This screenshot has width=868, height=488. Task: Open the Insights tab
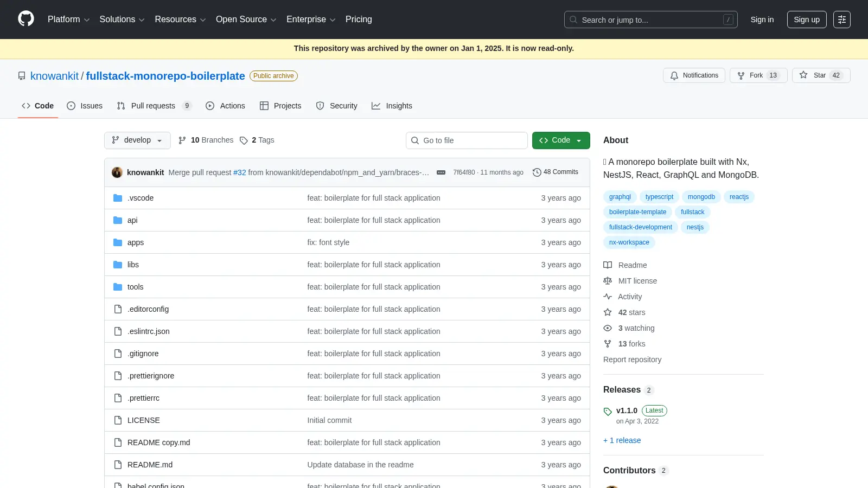click(392, 106)
